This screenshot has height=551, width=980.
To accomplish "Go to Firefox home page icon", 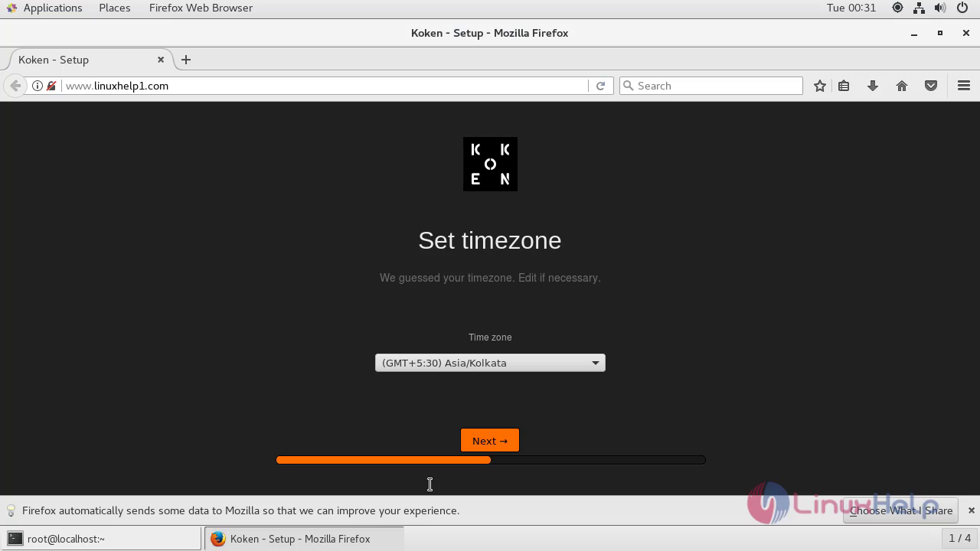I will click(x=902, y=86).
